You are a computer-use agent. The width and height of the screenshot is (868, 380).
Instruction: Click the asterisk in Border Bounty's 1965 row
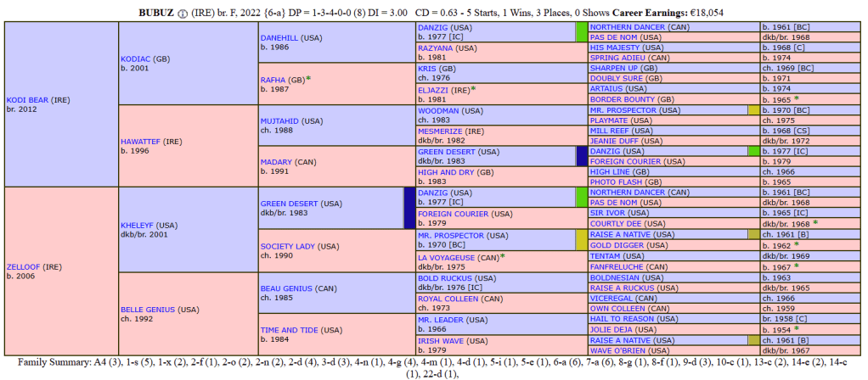pyautogui.click(x=796, y=99)
